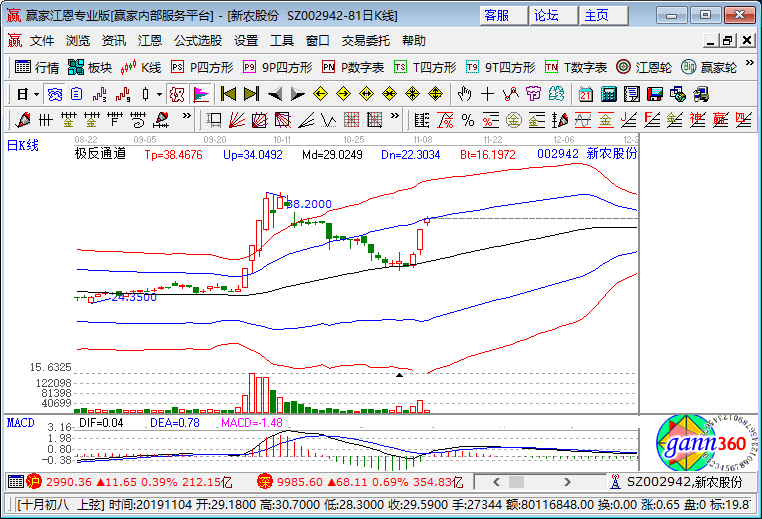Select the crosshair plus cursor tool
Image resolution: width=762 pixels, height=519 pixels.
[x=487, y=94]
